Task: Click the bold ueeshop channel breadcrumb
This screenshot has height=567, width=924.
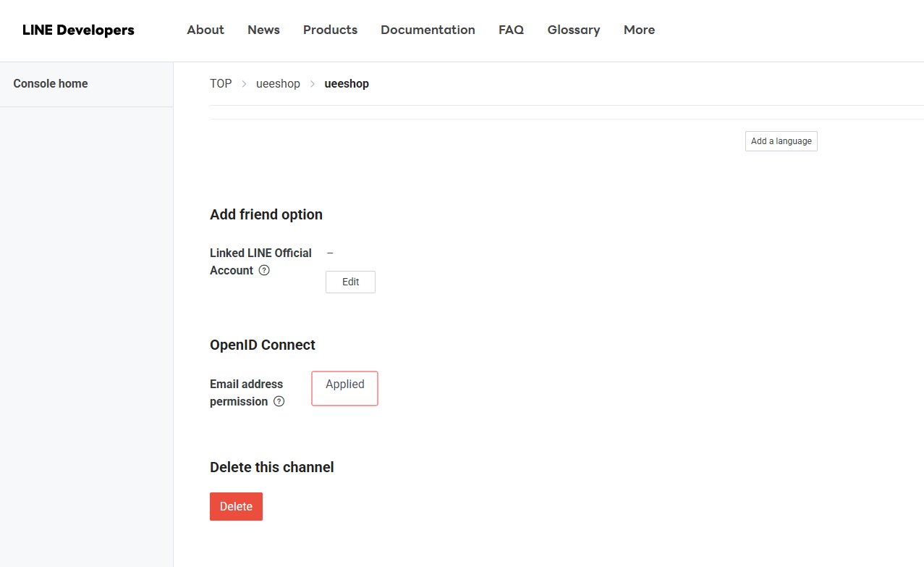Action: tap(347, 84)
